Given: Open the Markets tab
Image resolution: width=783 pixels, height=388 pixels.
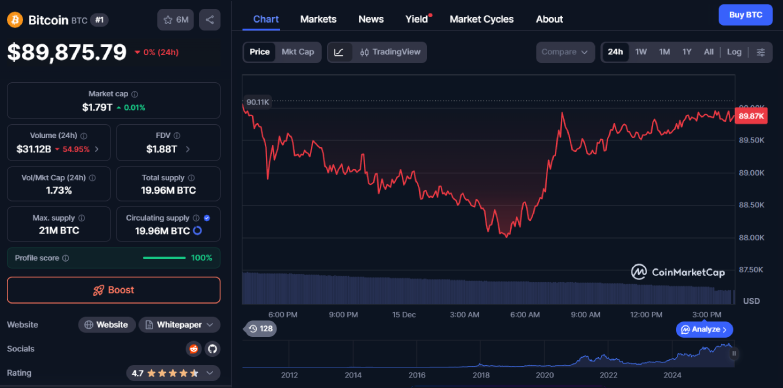Looking at the screenshot, I should (318, 19).
